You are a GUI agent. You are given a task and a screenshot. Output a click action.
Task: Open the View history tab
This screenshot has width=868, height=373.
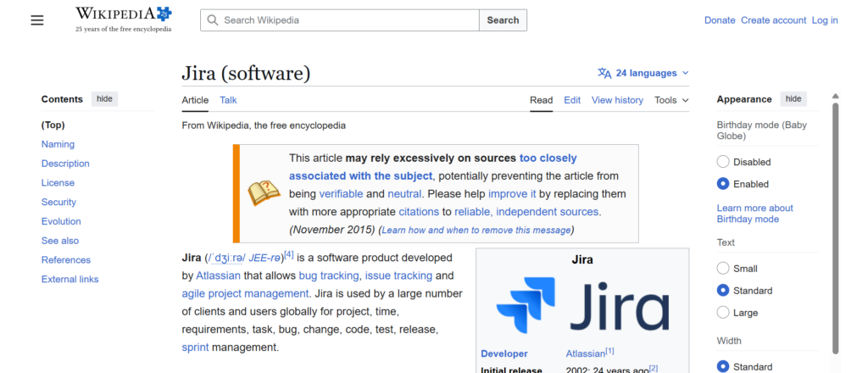(x=617, y=100)
